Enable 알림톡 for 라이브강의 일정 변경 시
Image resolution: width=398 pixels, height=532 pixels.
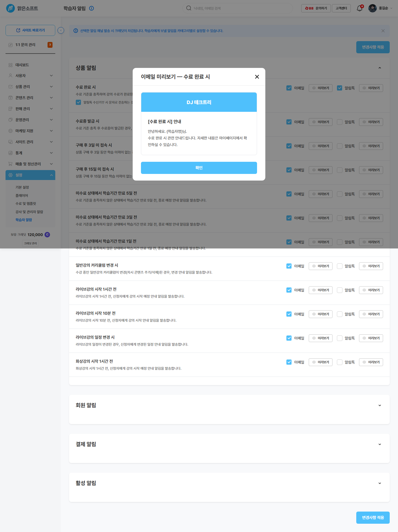pyautogui.click(x=340, y=338)
